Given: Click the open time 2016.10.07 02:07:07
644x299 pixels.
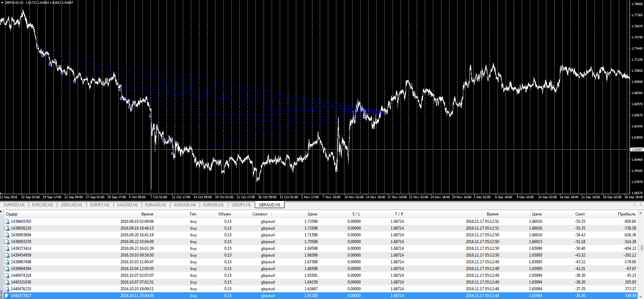Looking at the screenshot, I should [137, 275].
